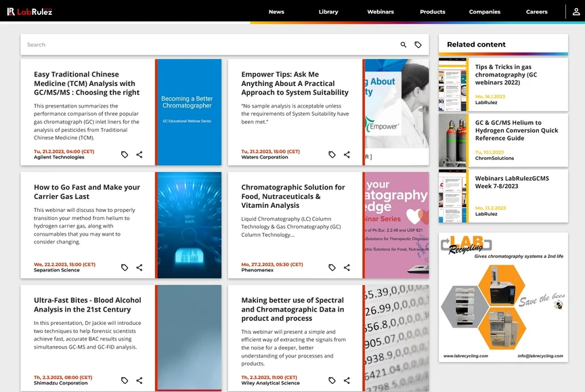Share the How to Go Fast webinar
585x392 pixels.
[139, 267]
